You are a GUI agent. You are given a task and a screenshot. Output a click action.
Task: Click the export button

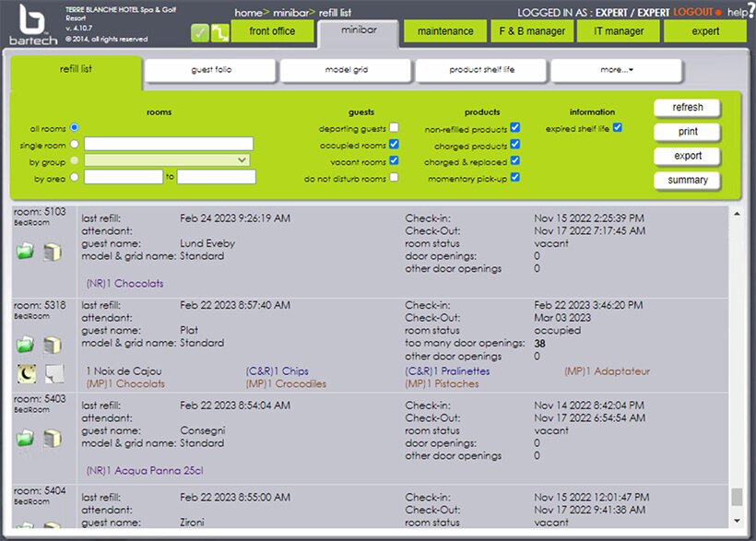point(688,156)
